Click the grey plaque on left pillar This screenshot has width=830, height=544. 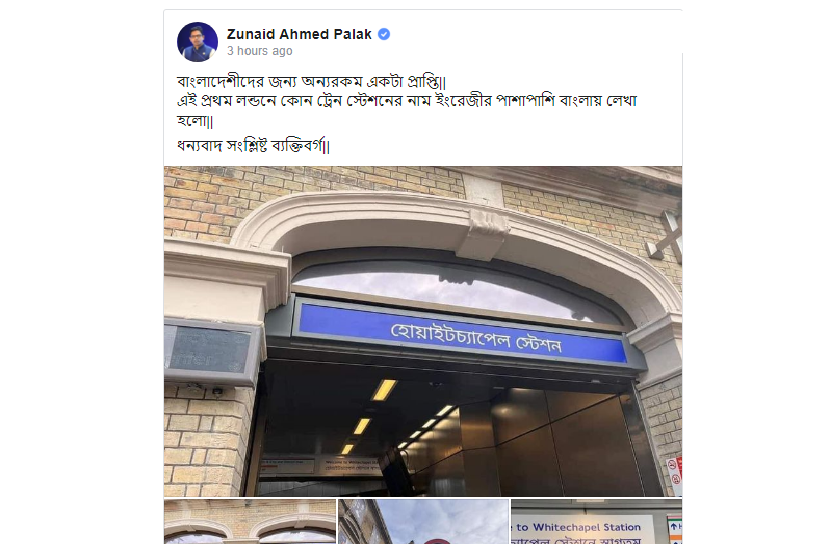(211, 350)
